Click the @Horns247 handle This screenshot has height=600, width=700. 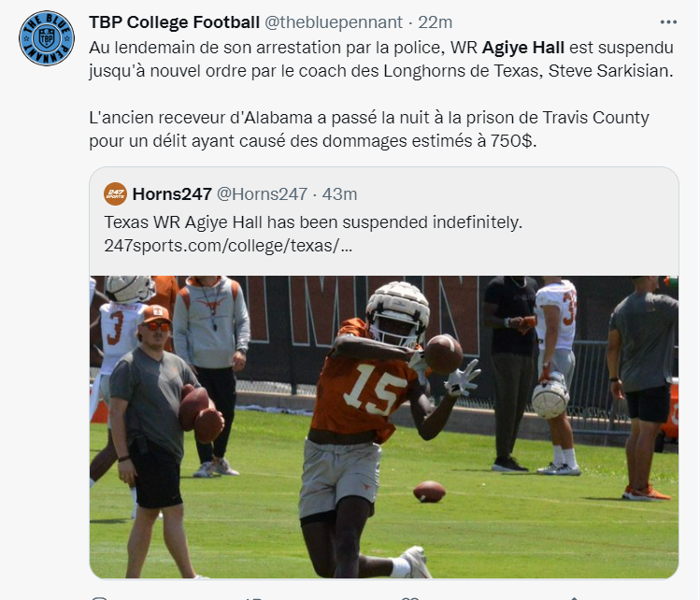(x=262, y=194)
